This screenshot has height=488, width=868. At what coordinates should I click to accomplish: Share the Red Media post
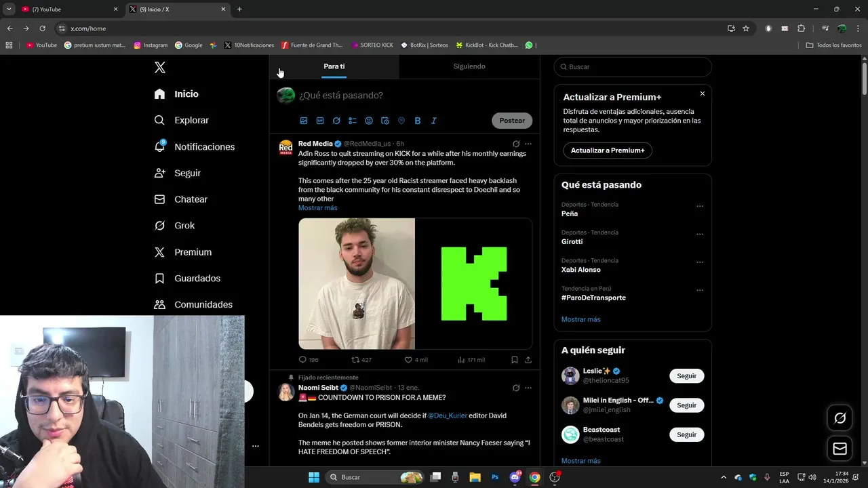528,360
